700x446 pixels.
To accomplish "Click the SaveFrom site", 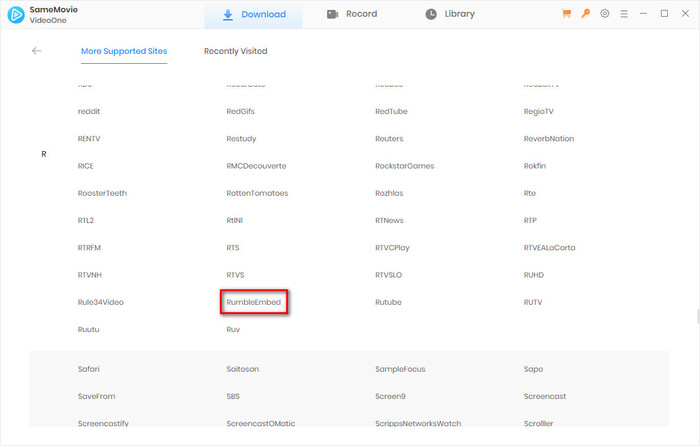I will point(96,396).
